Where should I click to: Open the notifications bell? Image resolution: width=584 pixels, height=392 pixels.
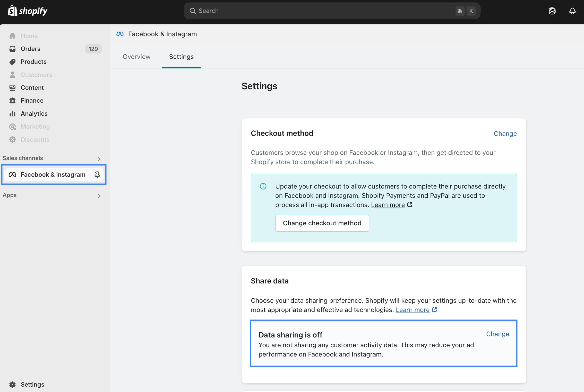pyautogui.click(x=572, y=11)
